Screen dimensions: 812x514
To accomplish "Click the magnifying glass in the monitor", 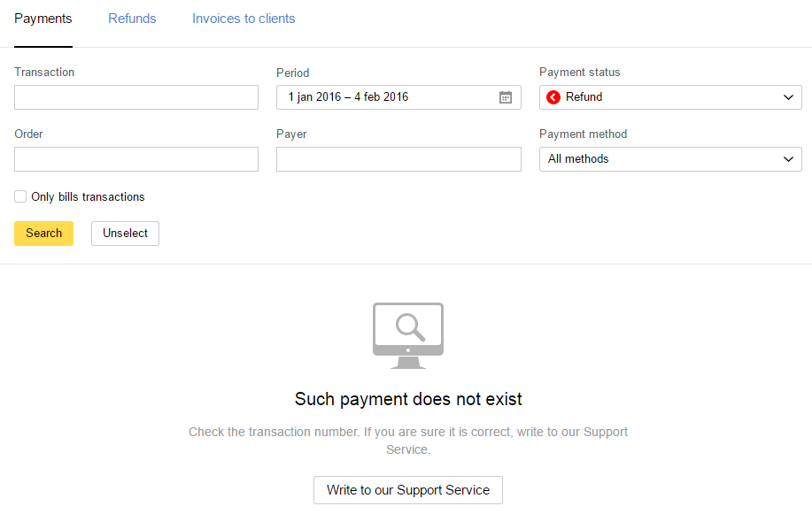I will pyautogui.click(x=410, y=327).
